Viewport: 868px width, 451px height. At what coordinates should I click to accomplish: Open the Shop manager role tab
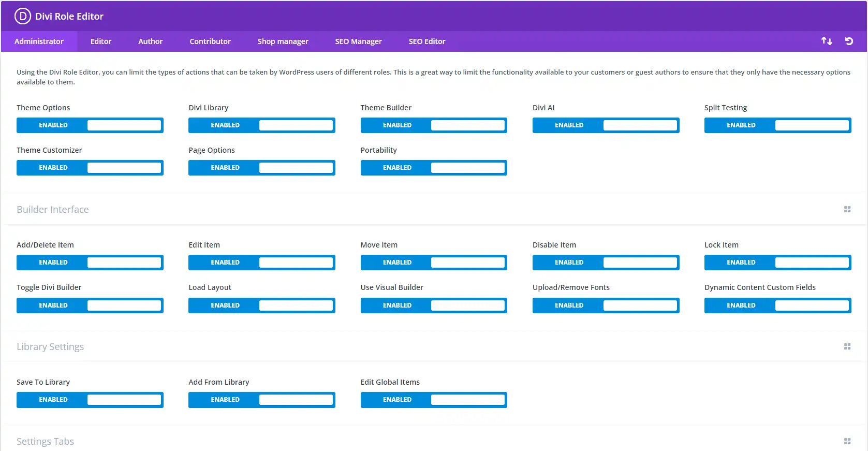(x=283, y=41)
